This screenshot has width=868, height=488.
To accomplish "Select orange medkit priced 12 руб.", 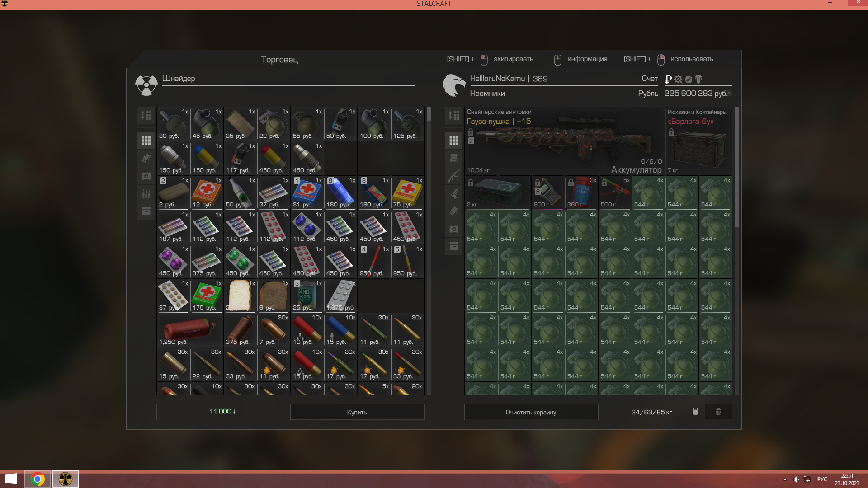I will [207, 192].
